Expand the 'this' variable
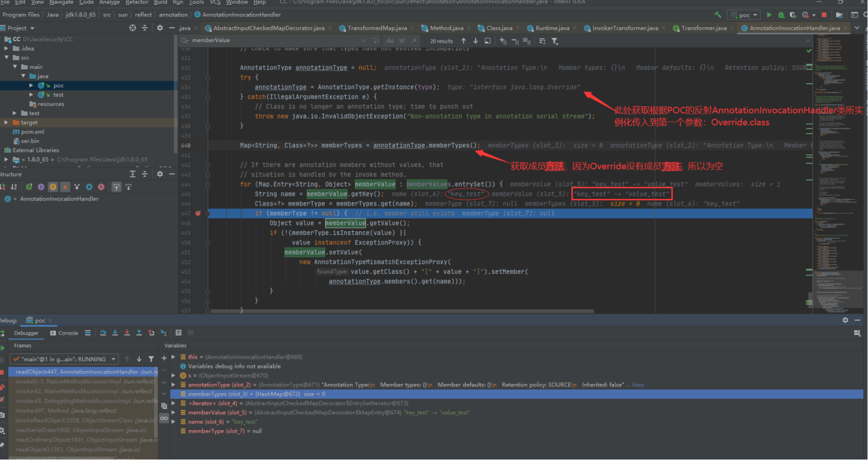 pyautogui.click(x=173, y=357)
